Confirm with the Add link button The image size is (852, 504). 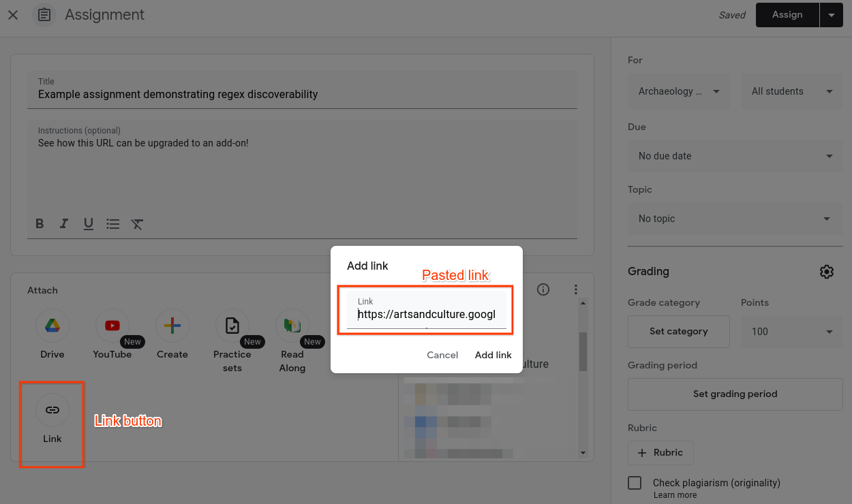(x=493, y=355)
